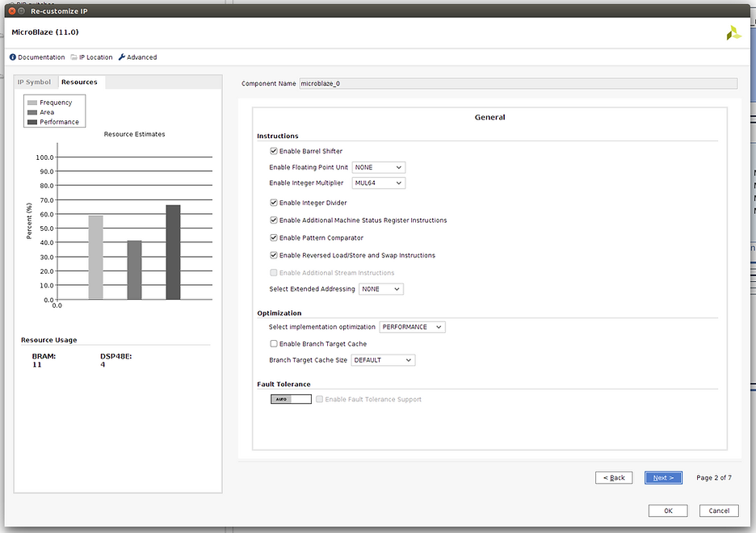Click the Next button
The height and width of the screenshot is (533, 756).
pyautogui.click(x=664, y=478)
